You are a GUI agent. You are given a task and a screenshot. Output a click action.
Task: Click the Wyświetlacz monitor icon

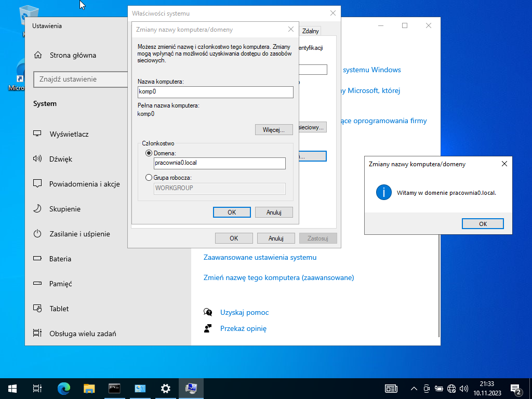click(x=37, y=134)
